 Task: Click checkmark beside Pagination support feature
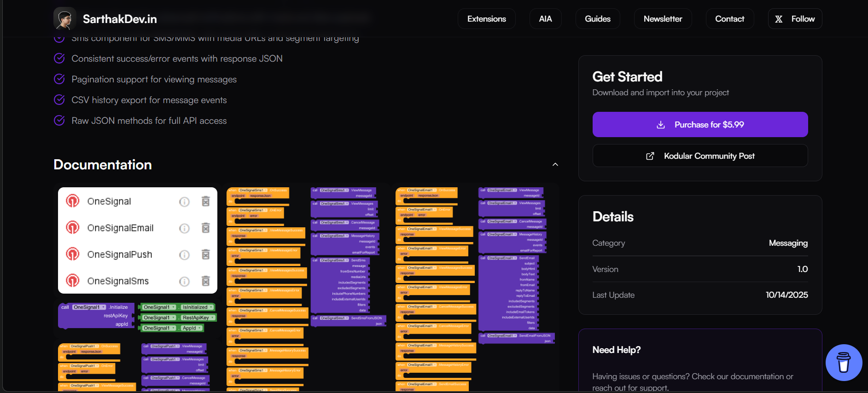59,79
